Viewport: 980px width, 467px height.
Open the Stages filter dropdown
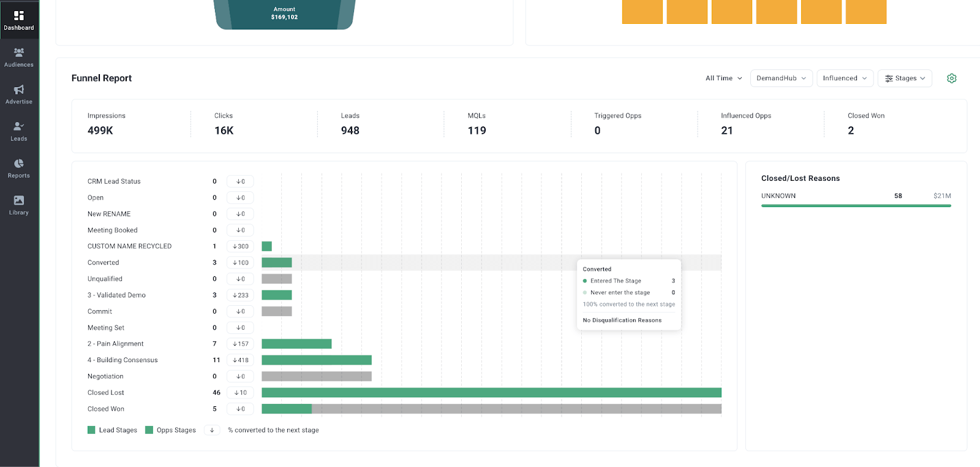click(x=905, y=78)
